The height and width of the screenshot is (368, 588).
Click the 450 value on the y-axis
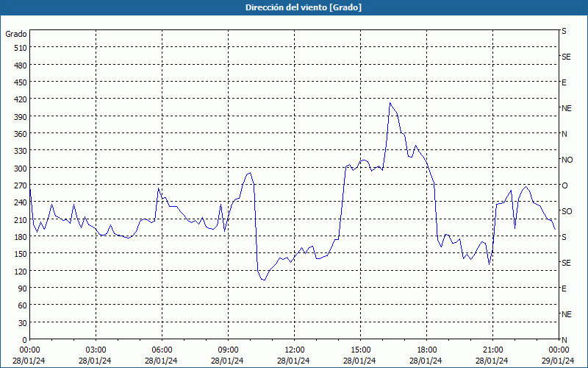click(x=21, y=82)
